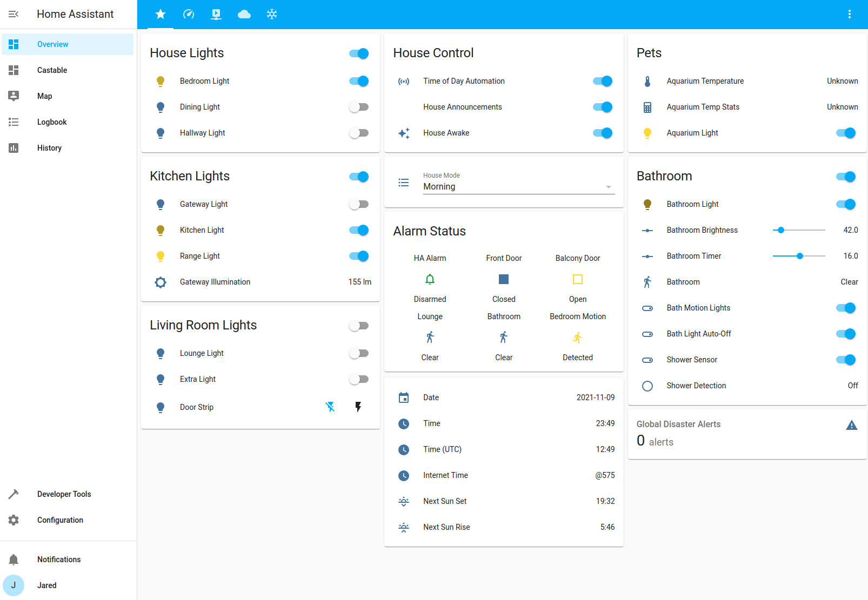The image size is (868, 600).
Task: Open the Jared user profile
Action: pyautogui.click(x=46, y=585)
